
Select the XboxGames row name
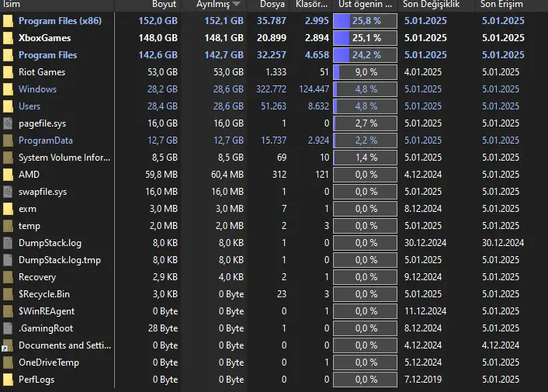(45, 38)
